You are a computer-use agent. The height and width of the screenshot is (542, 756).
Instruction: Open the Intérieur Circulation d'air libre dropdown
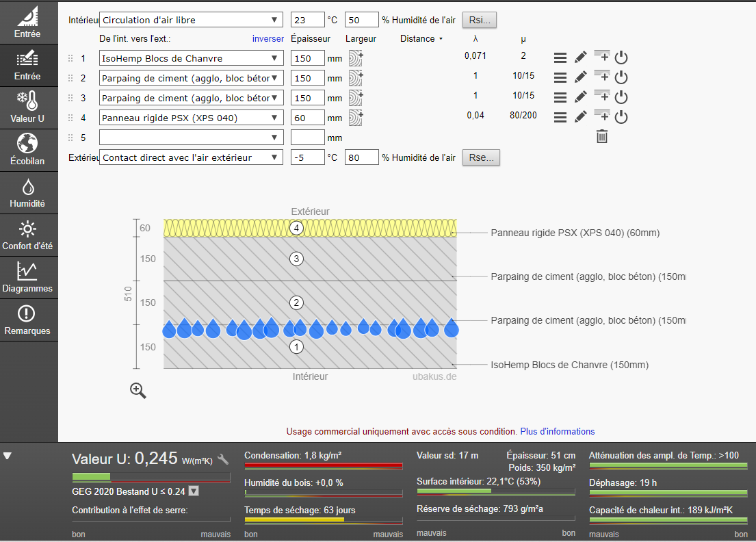[x=191, y=20]
